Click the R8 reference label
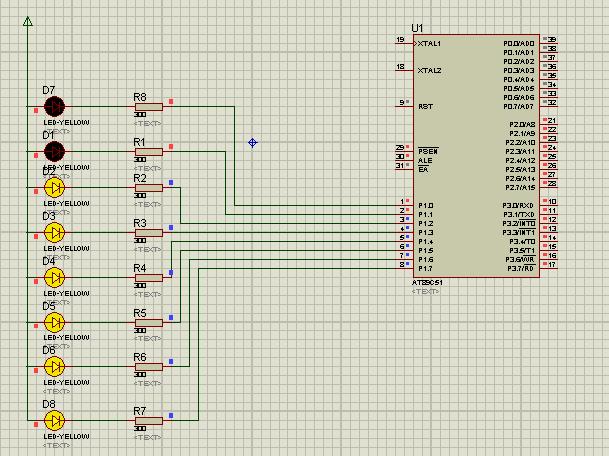 point(140,97)
